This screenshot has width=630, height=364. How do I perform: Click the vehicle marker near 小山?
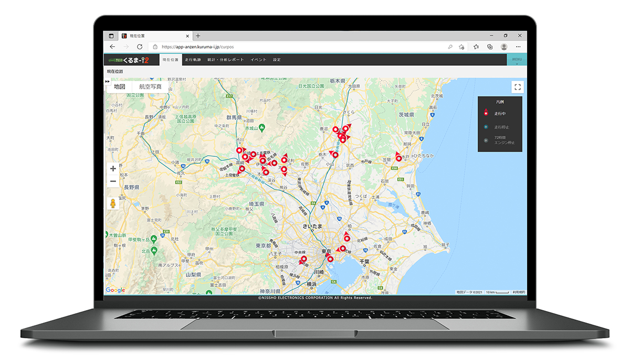pos(335,155)
